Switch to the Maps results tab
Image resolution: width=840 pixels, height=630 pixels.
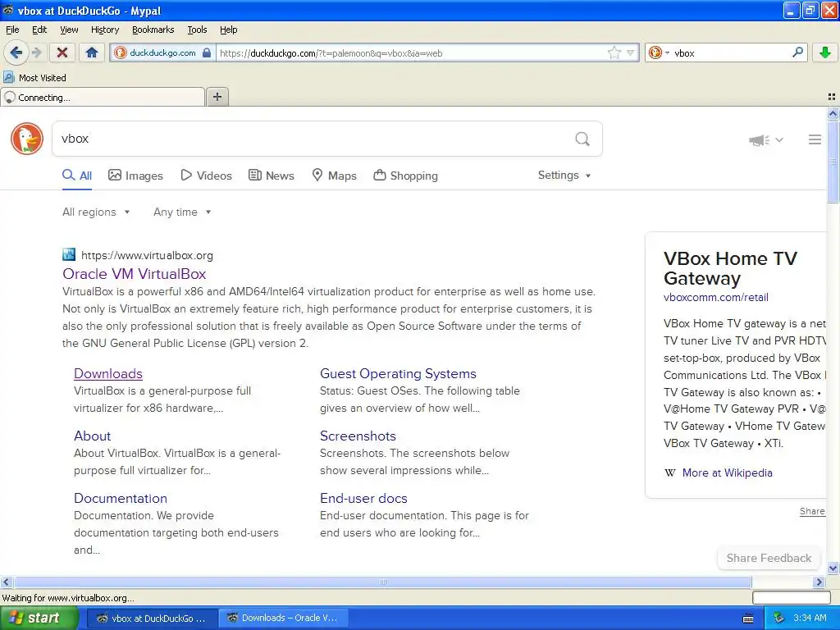[x=335, y=176]
